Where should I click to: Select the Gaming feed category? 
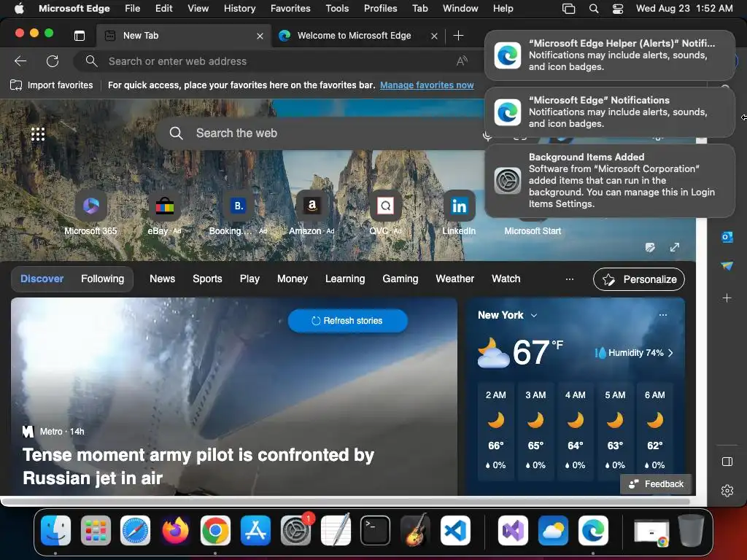coord(400,279)
